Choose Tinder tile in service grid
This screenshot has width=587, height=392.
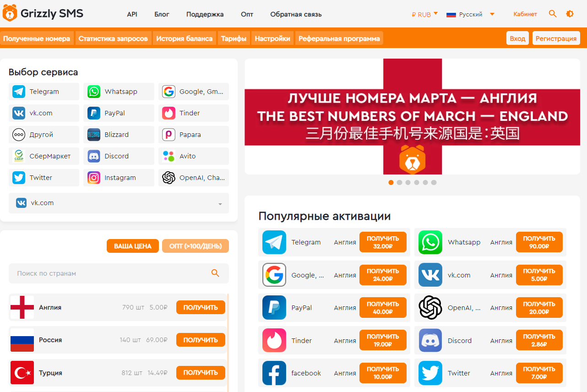[194, 113]
